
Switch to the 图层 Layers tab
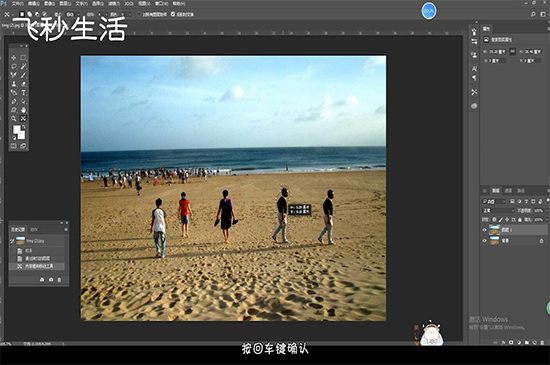tap(496, 190)
